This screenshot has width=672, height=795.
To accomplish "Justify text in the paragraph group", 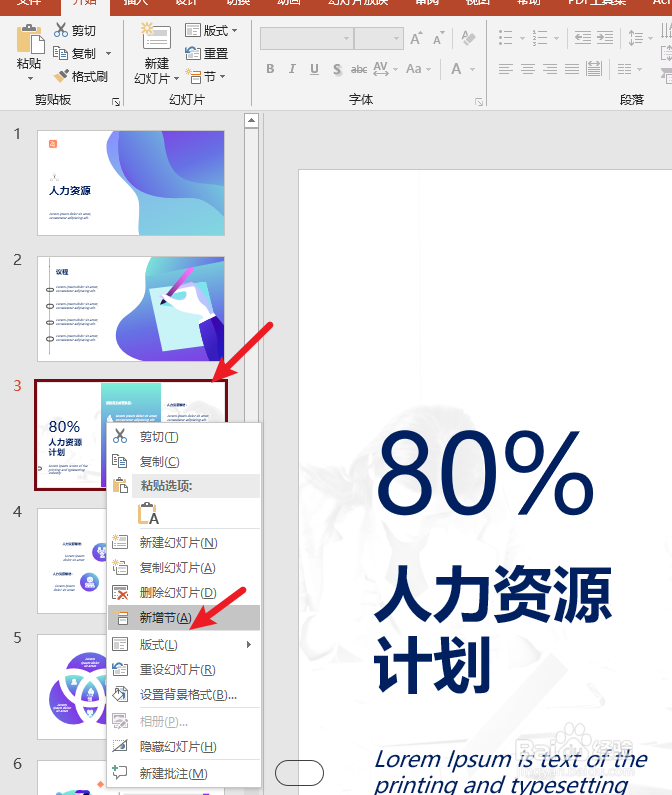I will tap(572, 69).
